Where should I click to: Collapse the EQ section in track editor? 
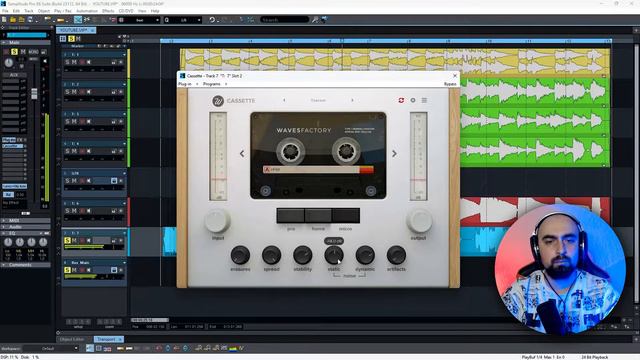click(x=25, y=233)
